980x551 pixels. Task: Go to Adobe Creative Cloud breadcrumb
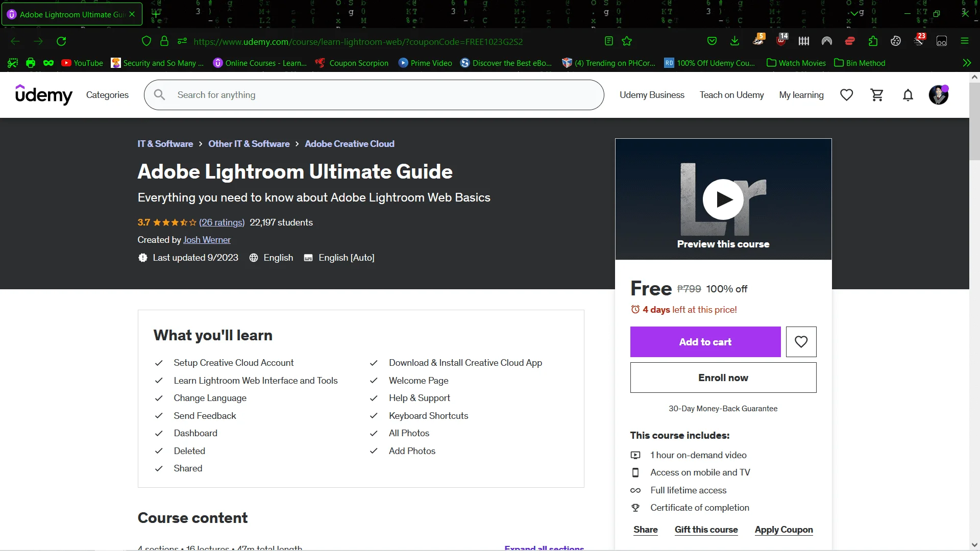(350, 144)
